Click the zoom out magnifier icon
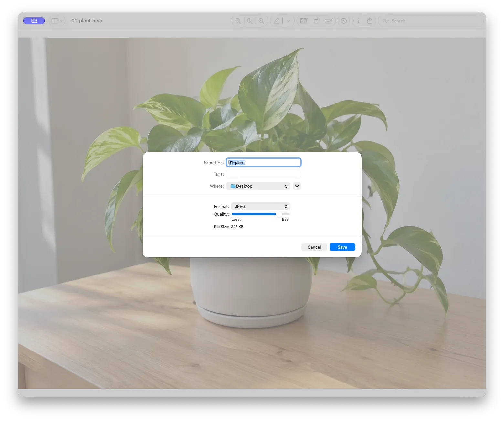This screenshot has width=504, height=421. [x=238, y=21]
